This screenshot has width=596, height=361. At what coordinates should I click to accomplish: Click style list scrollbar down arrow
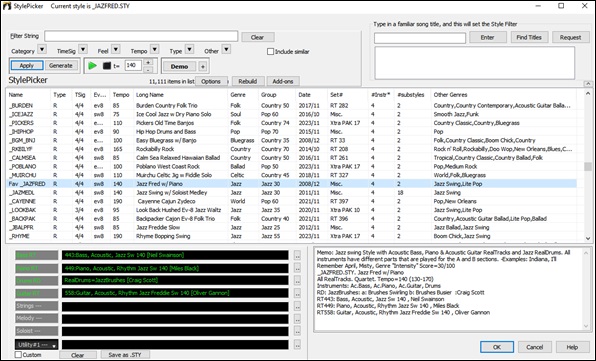(588, 239)
